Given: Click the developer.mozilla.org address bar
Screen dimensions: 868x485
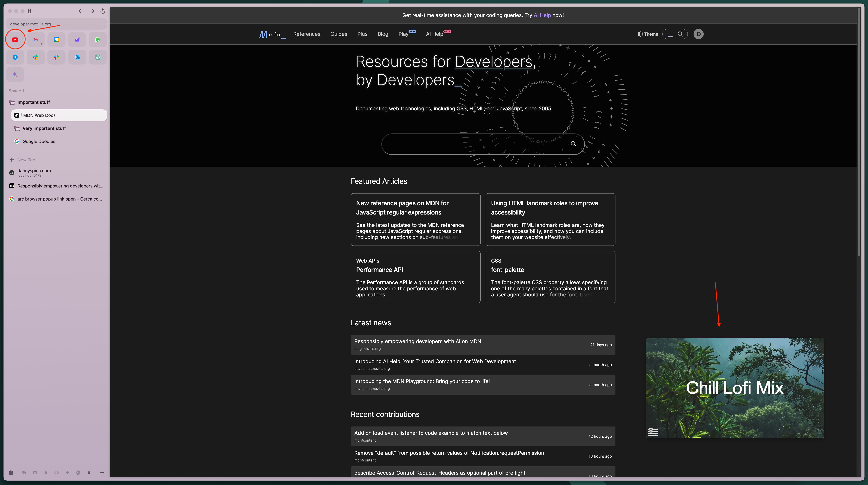Looking at the screenshot, I should click(56, 24).
